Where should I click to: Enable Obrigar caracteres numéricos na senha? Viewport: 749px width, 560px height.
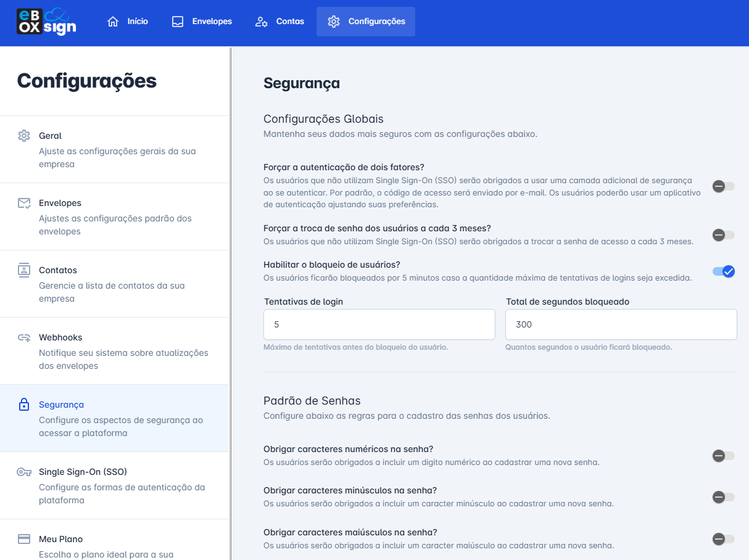coord(723,456)
